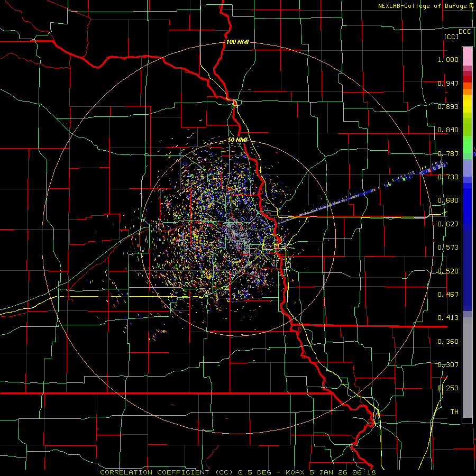Select the 0.360 scale value
Viewport: 476px width, 476px height.
pos(448,342)
